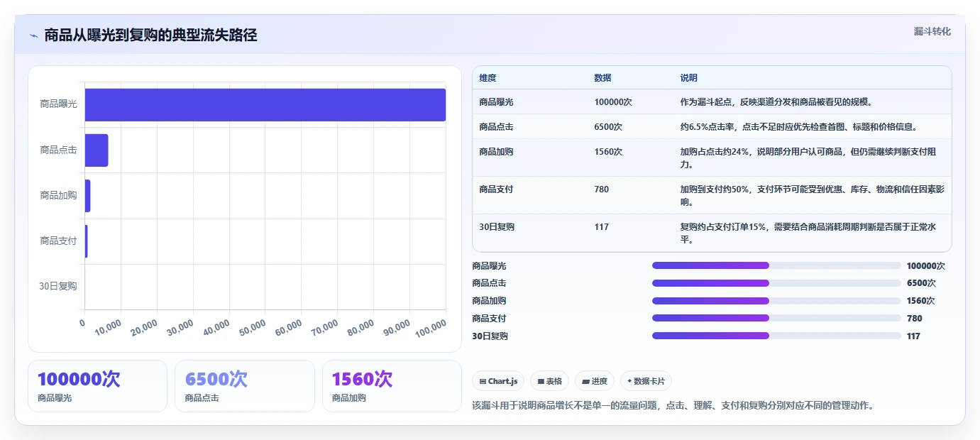Click the 6500次 value in the table

(608, 127)
